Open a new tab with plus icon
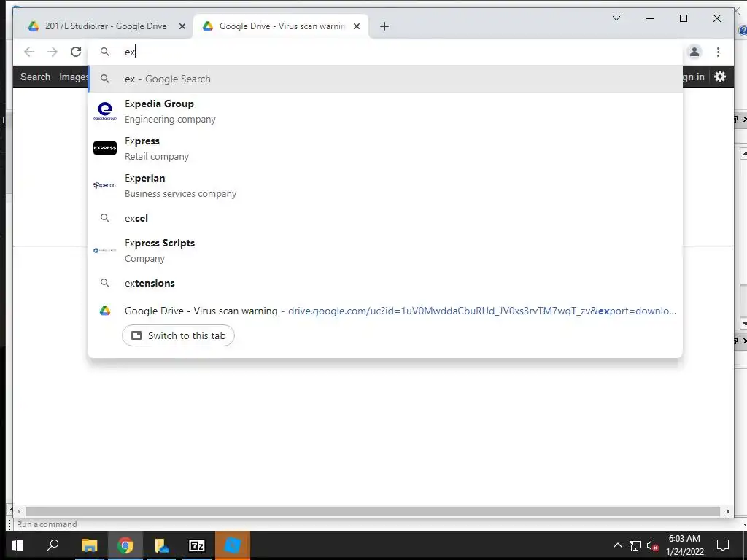The height and width of the screenshot is (560, 747). click(x=384, y=26)
